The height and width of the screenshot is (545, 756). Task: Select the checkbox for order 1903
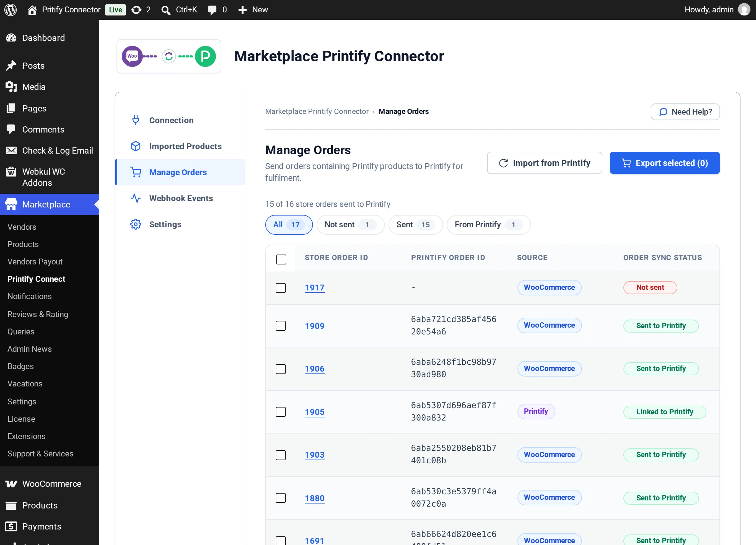[281, 455]
